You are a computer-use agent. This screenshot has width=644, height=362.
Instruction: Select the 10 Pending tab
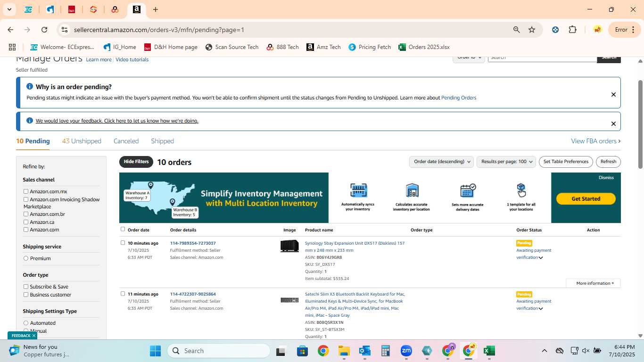33,141
